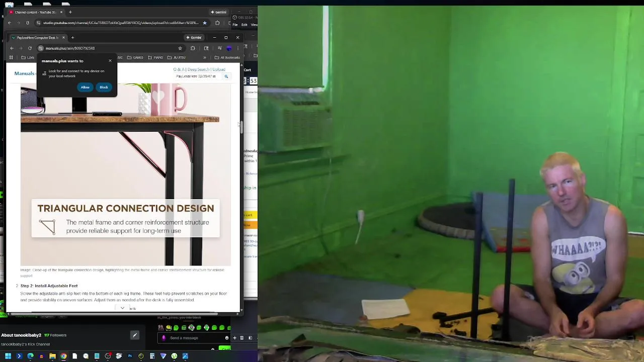The height and width of the screenshot is (362, 644).
Task: Reload the YouTube Studio page
Action: 27,23
